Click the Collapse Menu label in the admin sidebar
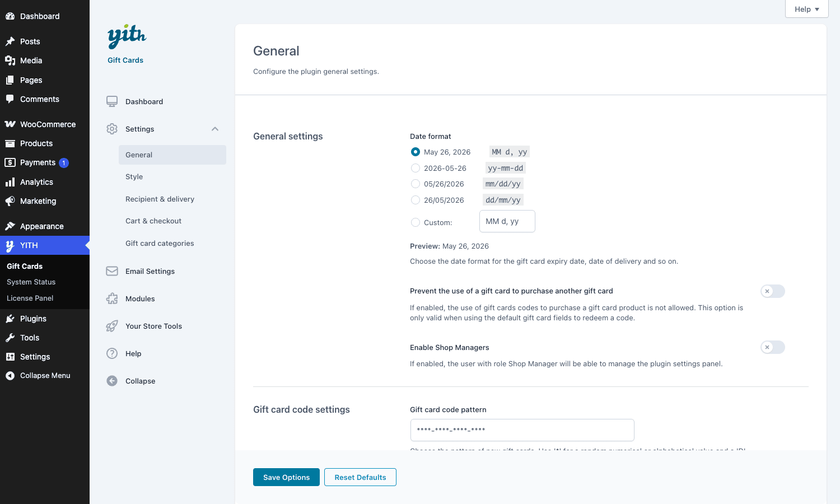 pos(45,376)
